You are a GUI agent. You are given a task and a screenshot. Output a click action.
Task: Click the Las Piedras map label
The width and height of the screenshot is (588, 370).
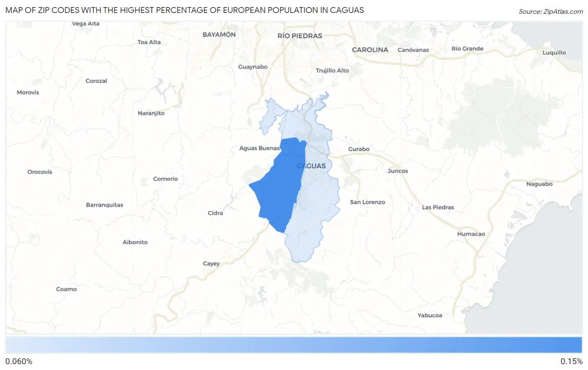438,207
